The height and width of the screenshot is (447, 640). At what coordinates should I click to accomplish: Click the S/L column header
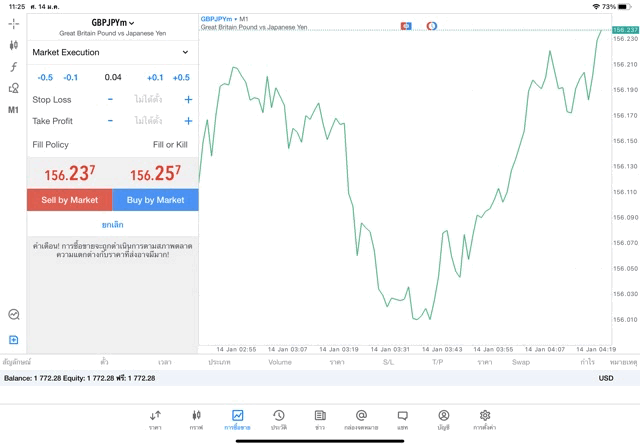[x=389, y=362]
